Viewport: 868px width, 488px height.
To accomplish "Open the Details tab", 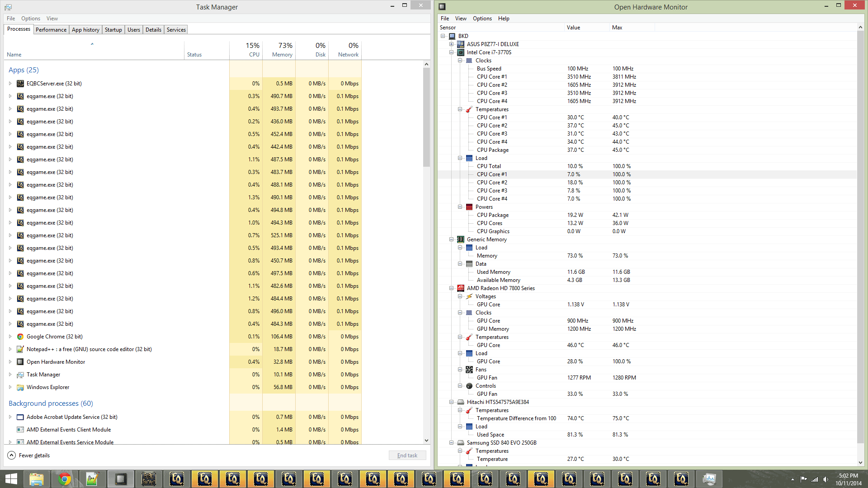I will pos(153,30).
